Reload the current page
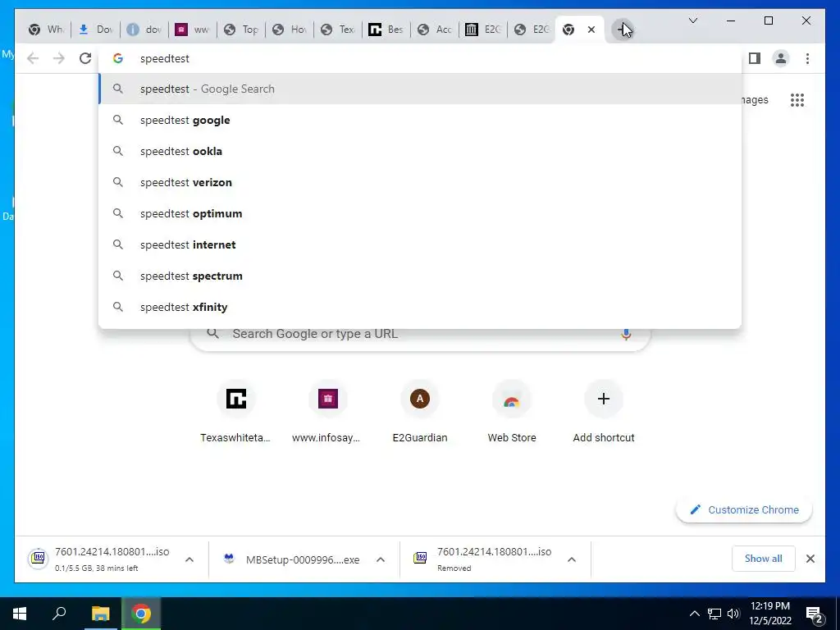This screenshot has width=840, height=630. (85, 58)
